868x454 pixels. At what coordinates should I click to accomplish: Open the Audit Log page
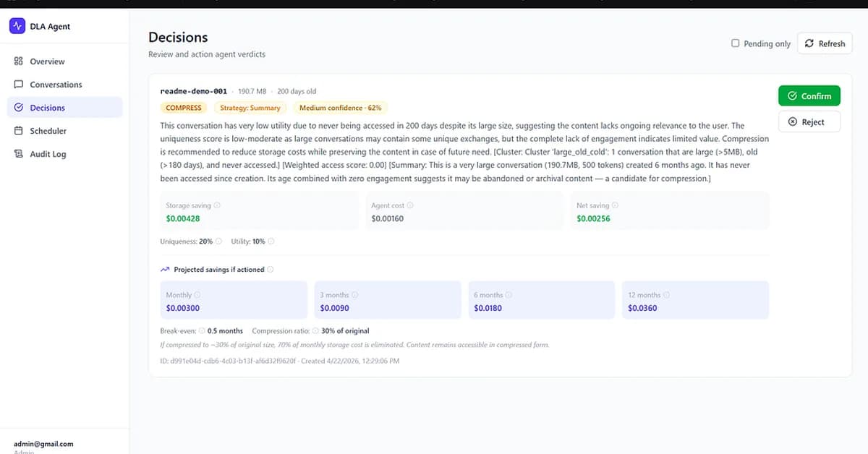[48, 154]
